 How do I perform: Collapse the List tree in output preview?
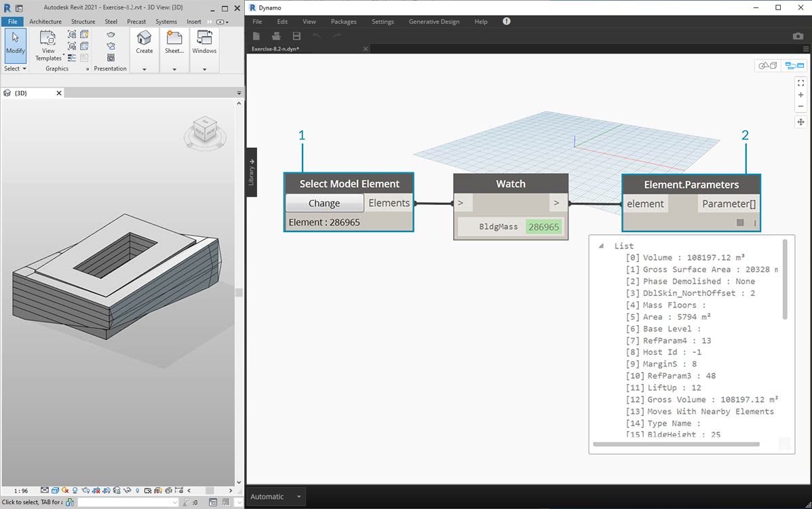coord(601,246)
